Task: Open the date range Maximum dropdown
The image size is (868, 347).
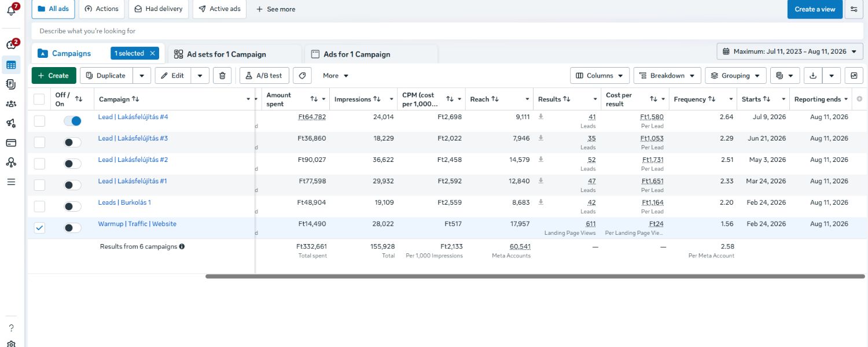Action: (x=790, y=51)
